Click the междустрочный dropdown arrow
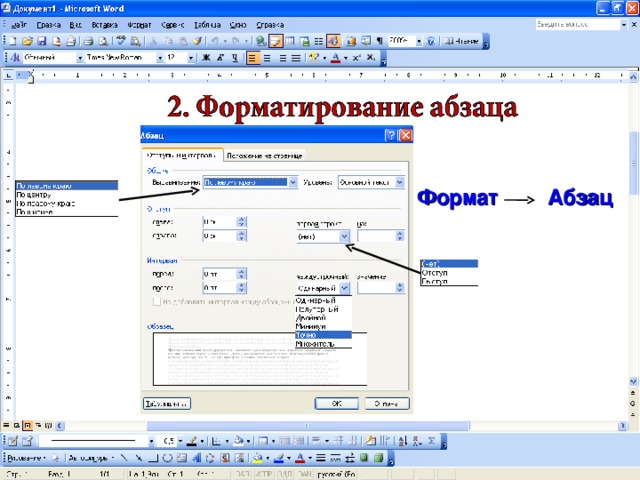Image resolution: width=640 pixels, height=480 pixels. [x=344, y=288]
